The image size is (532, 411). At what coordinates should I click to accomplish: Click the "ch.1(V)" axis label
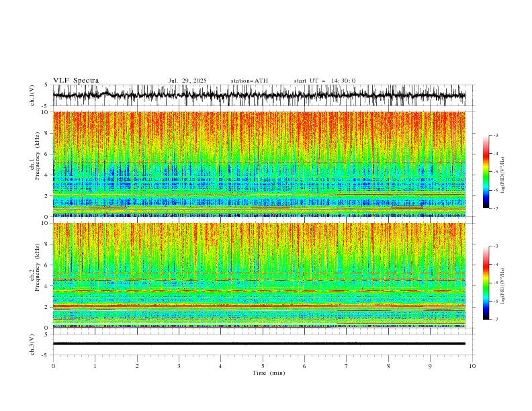pos(32,95)
